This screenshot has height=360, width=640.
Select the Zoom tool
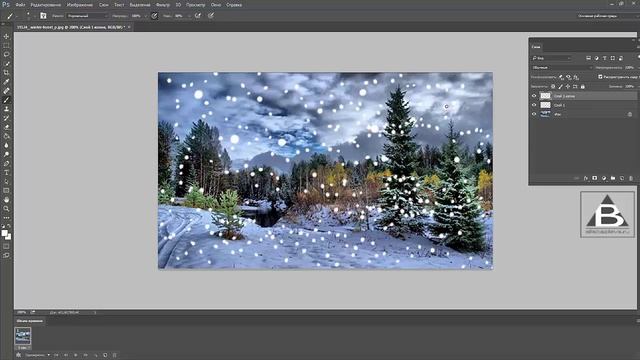click(6, 209)
